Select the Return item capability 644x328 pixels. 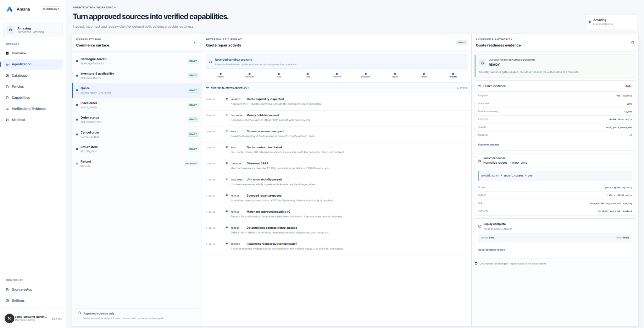(137, 149)
